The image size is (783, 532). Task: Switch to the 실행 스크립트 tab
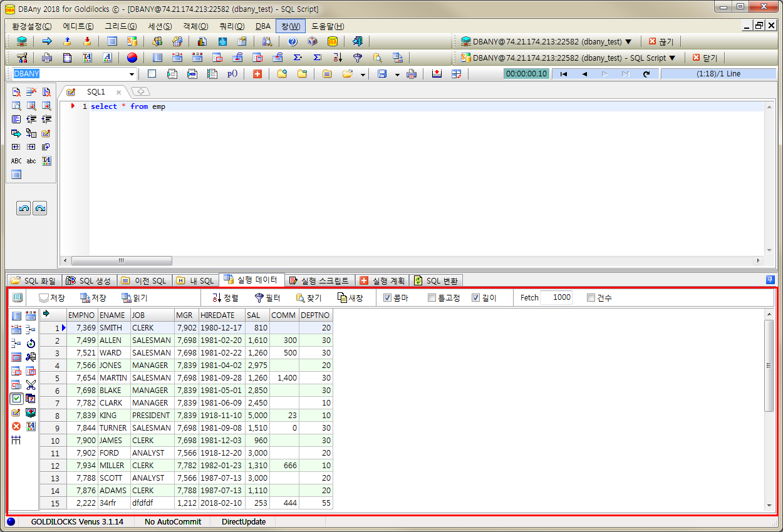[319, 281]
